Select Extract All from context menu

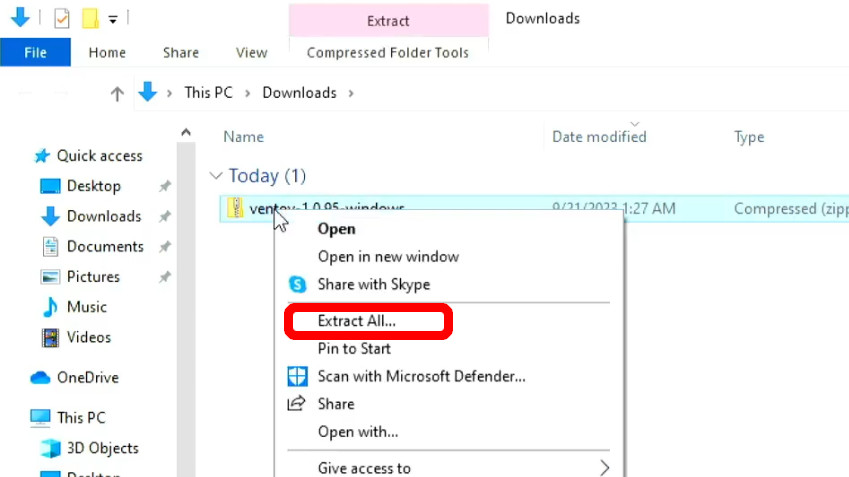click(x=357, y=321)
